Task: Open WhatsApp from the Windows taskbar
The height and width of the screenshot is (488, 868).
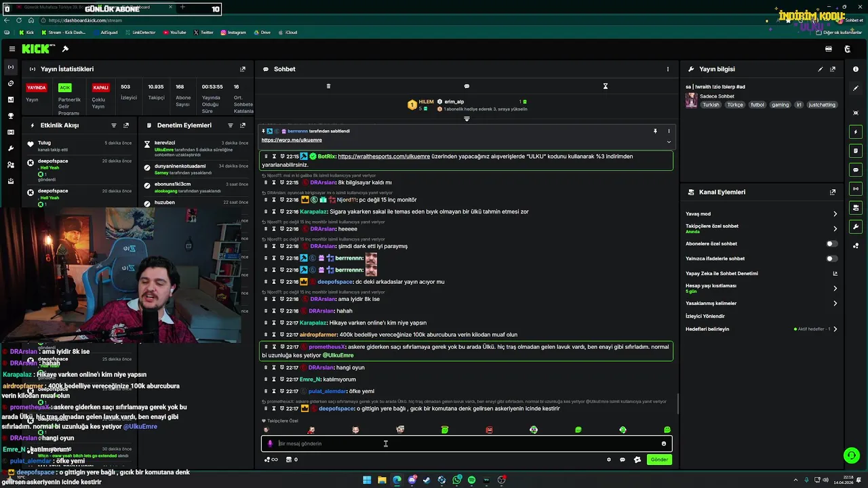Action: (457, 480)
